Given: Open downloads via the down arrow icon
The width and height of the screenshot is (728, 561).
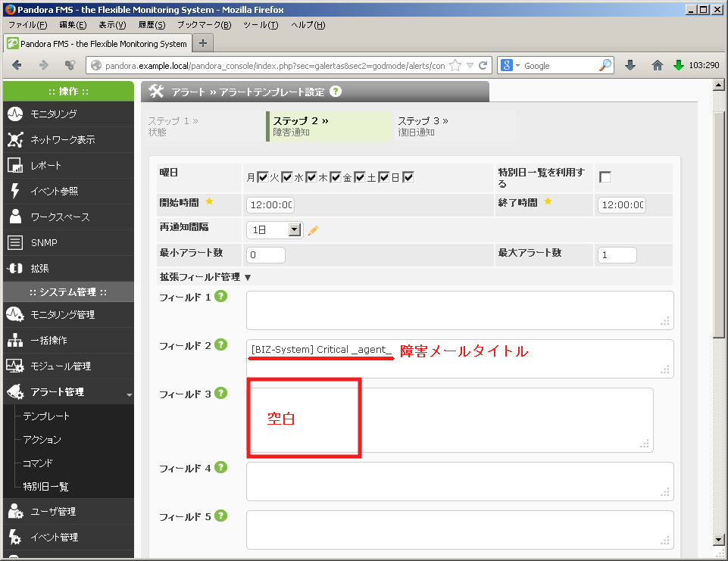Looking at the screenshot, I should (630, 65).
